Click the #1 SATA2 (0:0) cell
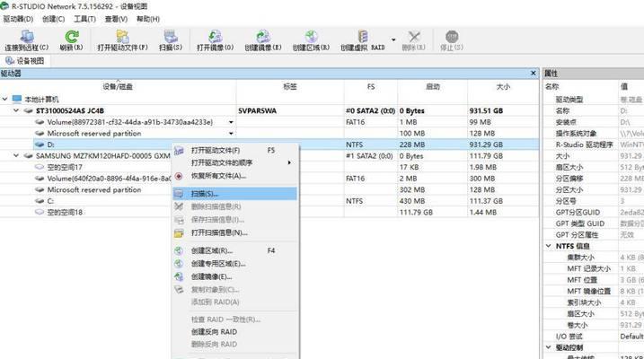 pyautogui.click(x=370, y=156)
